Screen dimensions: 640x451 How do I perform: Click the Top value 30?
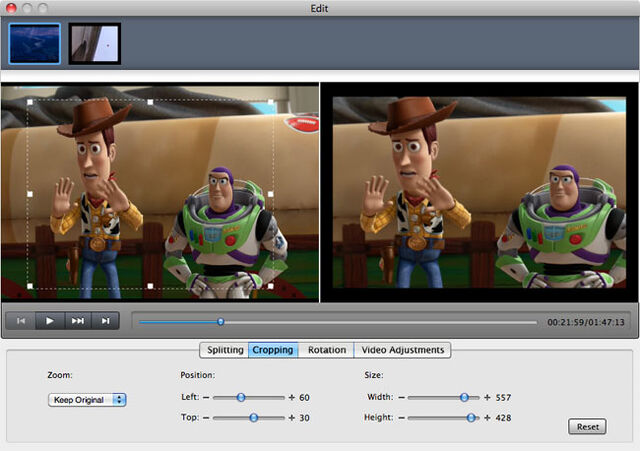pos(304,418)
